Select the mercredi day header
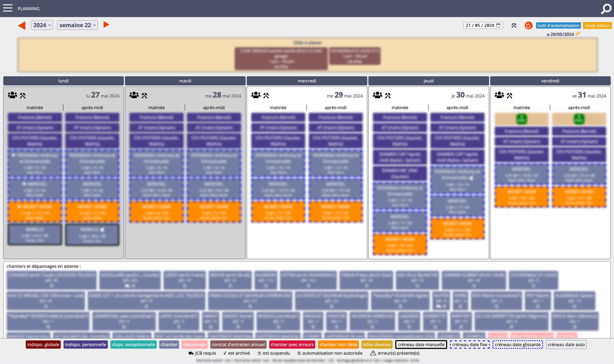Image resolution: width=614 pixels, height=364 pixels. coord(307,81)
